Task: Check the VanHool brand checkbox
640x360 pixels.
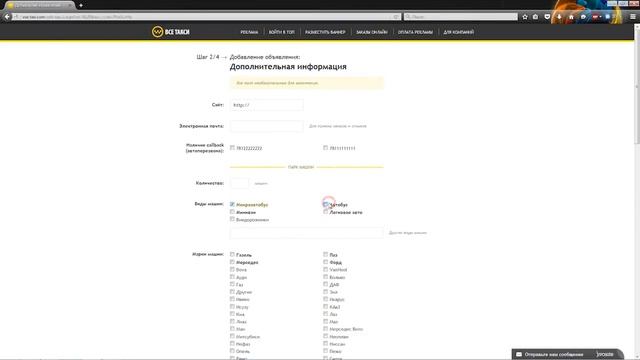Action: tap(325, 269)
